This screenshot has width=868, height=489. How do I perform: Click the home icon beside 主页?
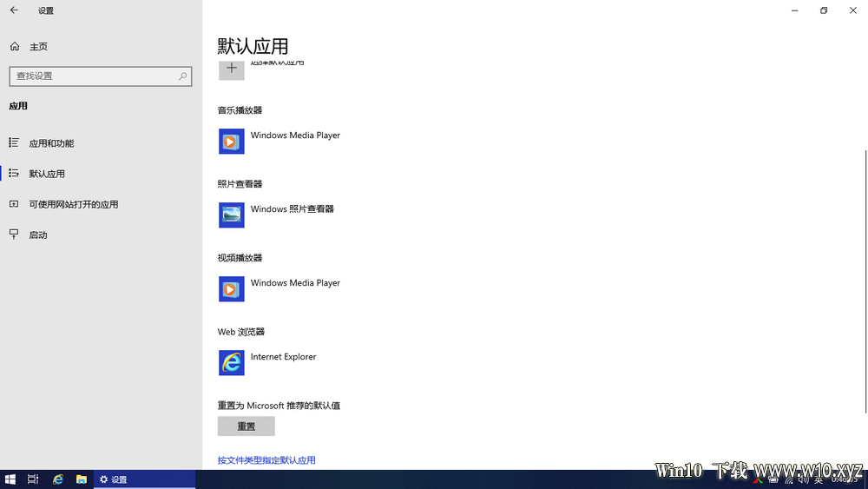[15, 47]
